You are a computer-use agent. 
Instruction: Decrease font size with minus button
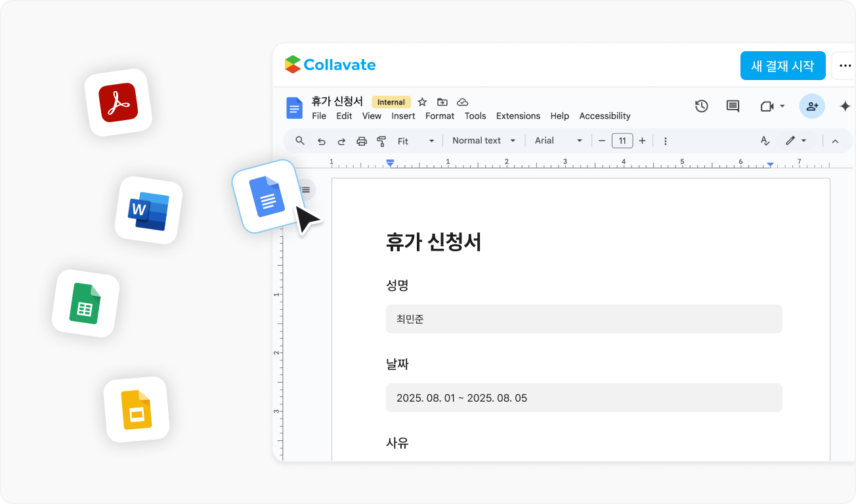[x=602, y=140]
